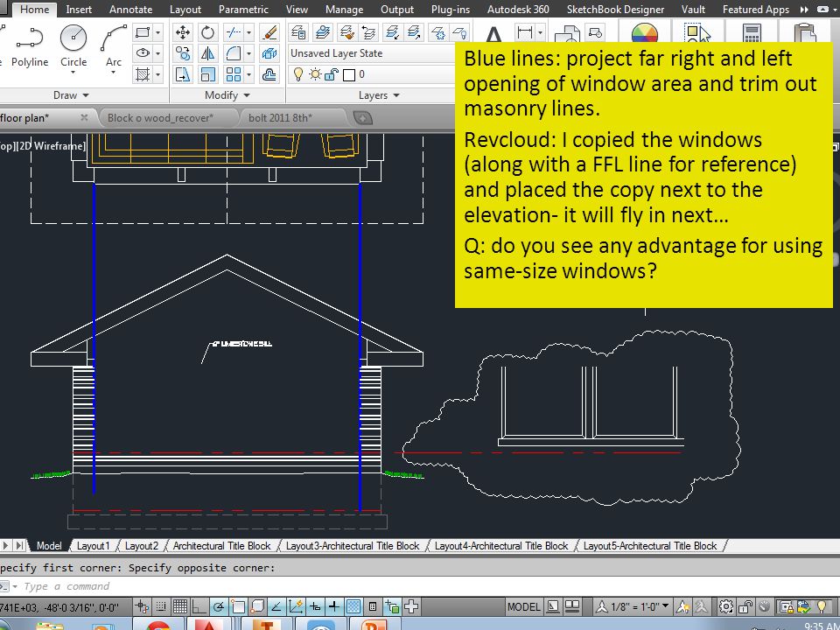Toggle Infer Constraints in status bar
Image resolution: width=840 pixels, height=630 pixels.
point(142,606)
